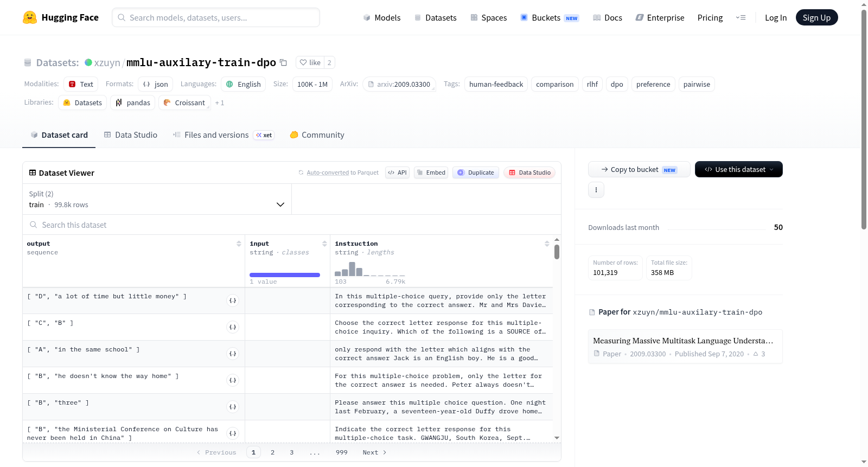Open Buckets in the top navigation
Viewport: 868px width, 467px height.
click(550, 17)
